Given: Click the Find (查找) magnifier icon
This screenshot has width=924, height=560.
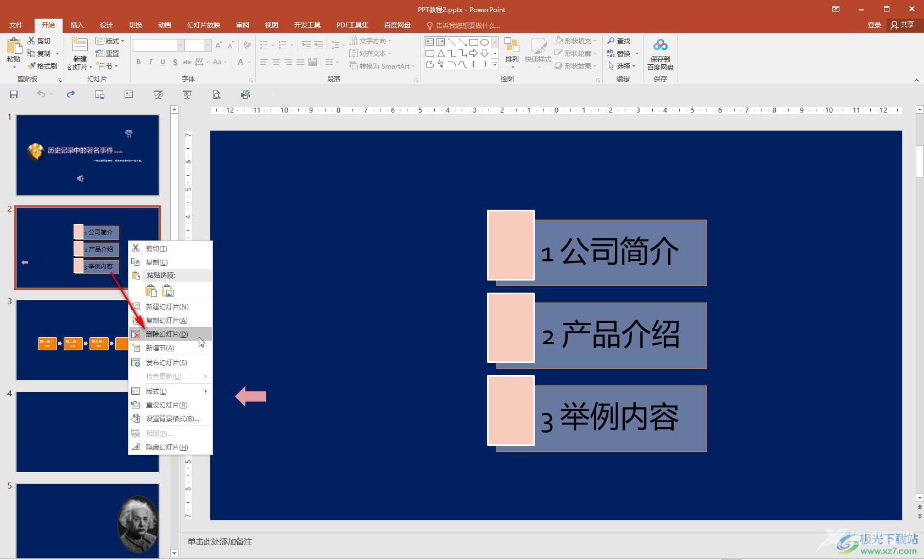Looking at the screenshot, I should tap(619, 41).
